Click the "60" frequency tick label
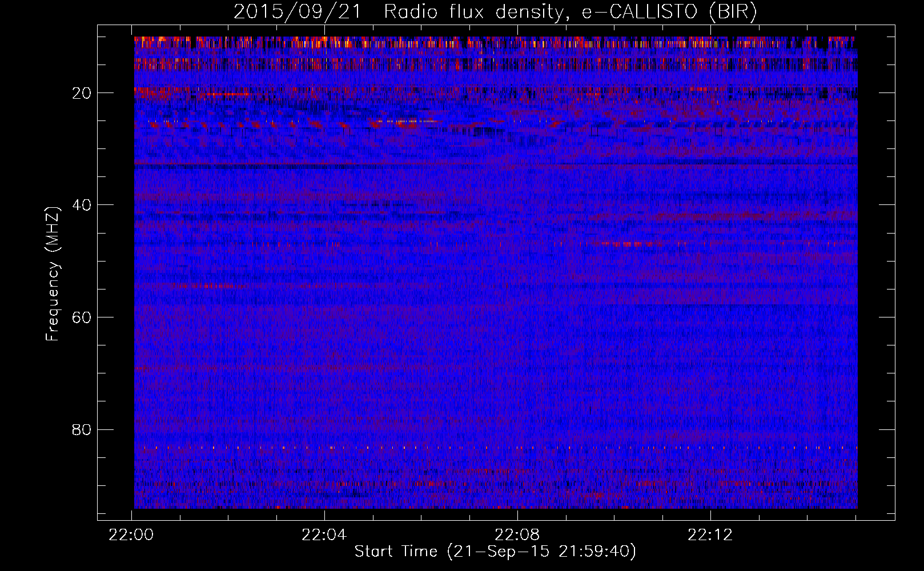Viewport: 924px width, 571px height. [x=82, y=317]
